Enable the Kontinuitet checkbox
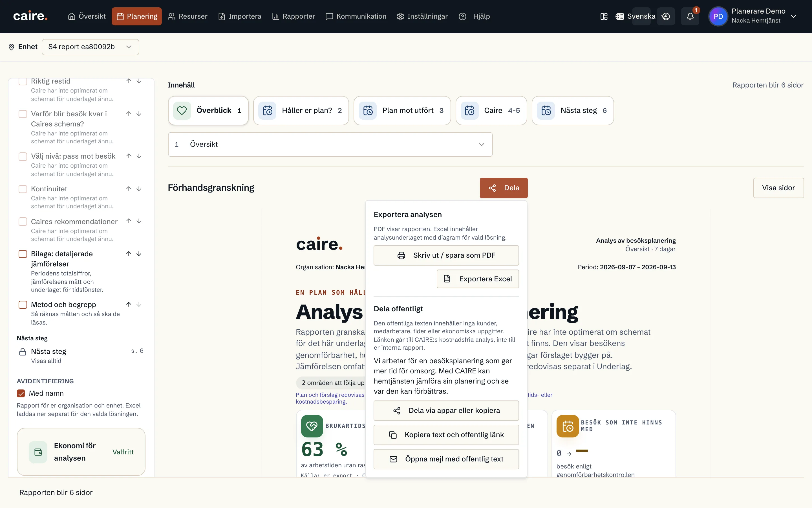 (x=23, y=189)
